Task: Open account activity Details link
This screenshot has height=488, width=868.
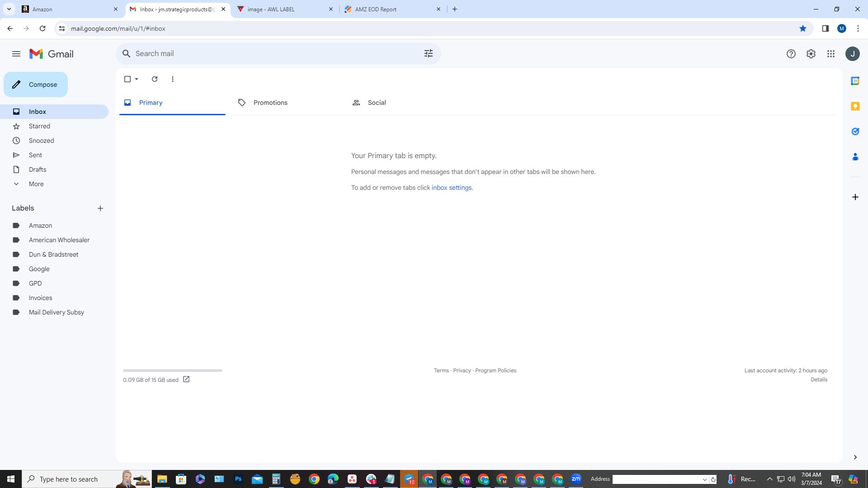Action: click(819, 380)
